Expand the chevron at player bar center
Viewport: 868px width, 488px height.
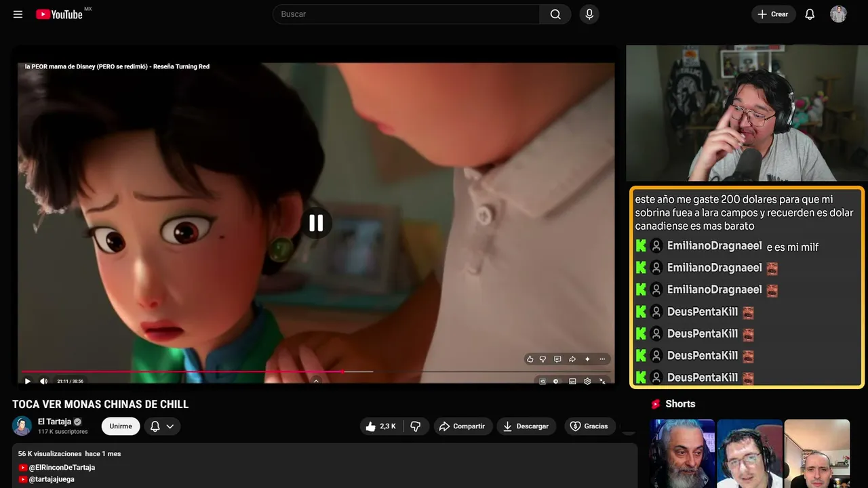(x=316, y=381)
